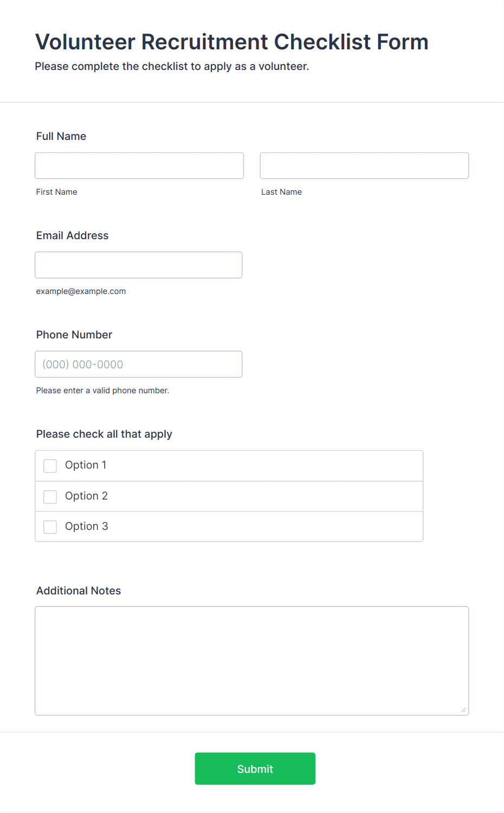Click the Email Address label
504x813 pixels.
point(73,235)
